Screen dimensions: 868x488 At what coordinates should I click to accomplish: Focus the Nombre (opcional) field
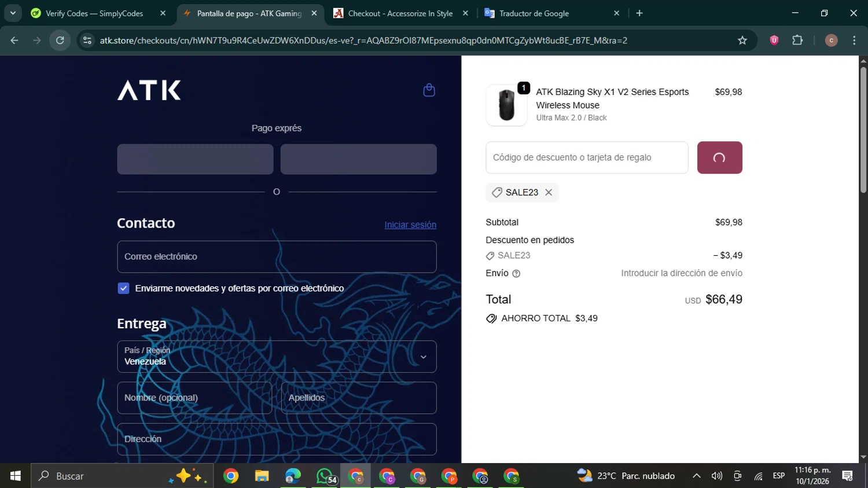tap(194, 398)
